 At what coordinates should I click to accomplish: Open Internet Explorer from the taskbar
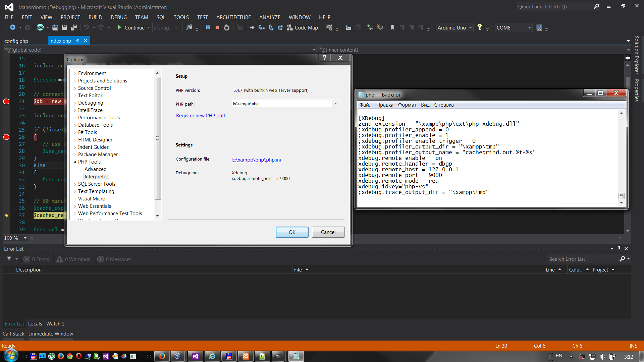212,356
